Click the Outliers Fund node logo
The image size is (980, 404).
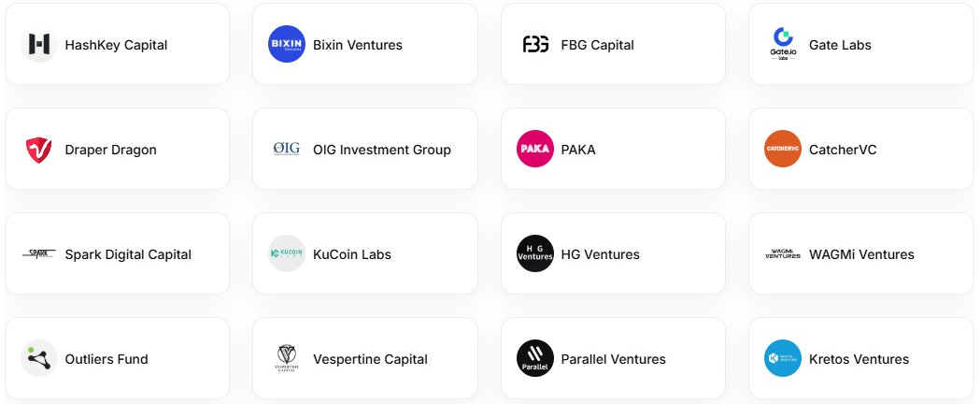pos(38,358)
